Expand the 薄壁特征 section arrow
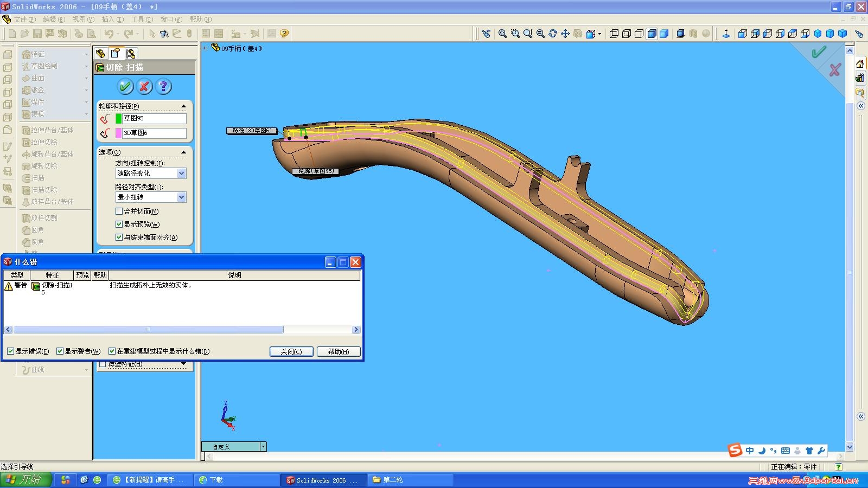The height and width of the screenshot is (488, 868). [x=183, y=364]
